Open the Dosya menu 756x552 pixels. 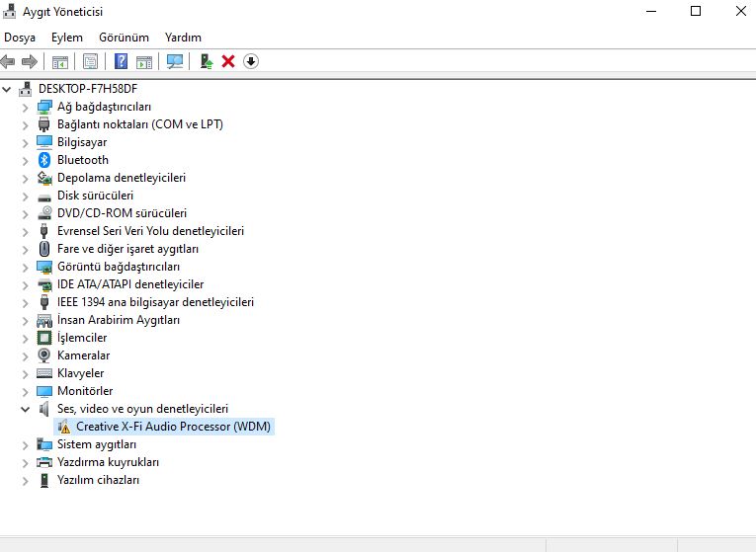[20, 38]
